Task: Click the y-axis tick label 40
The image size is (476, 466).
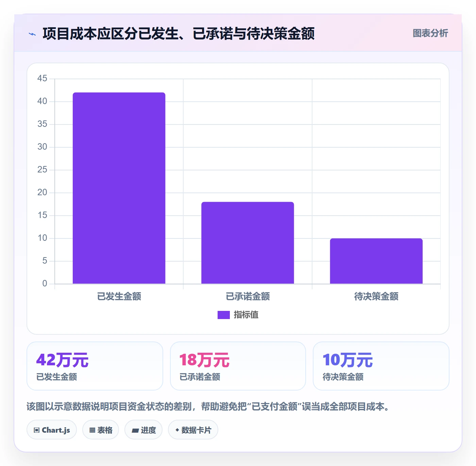Action: pyautogui.click(x=42, y=101)
